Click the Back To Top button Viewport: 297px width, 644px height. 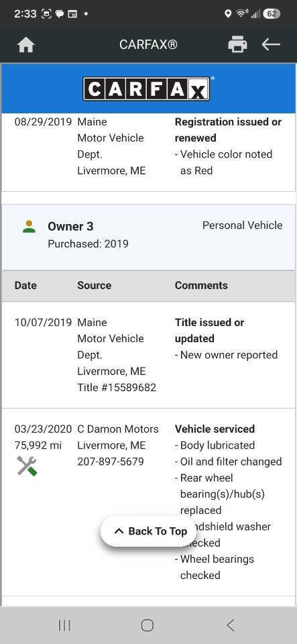click(149, 531)
